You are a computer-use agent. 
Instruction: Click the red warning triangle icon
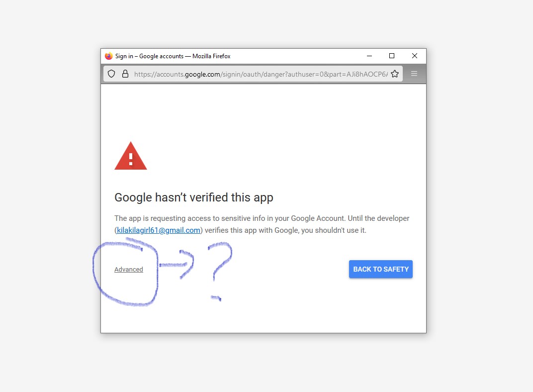pyautogui.click(x=131, y=157)
